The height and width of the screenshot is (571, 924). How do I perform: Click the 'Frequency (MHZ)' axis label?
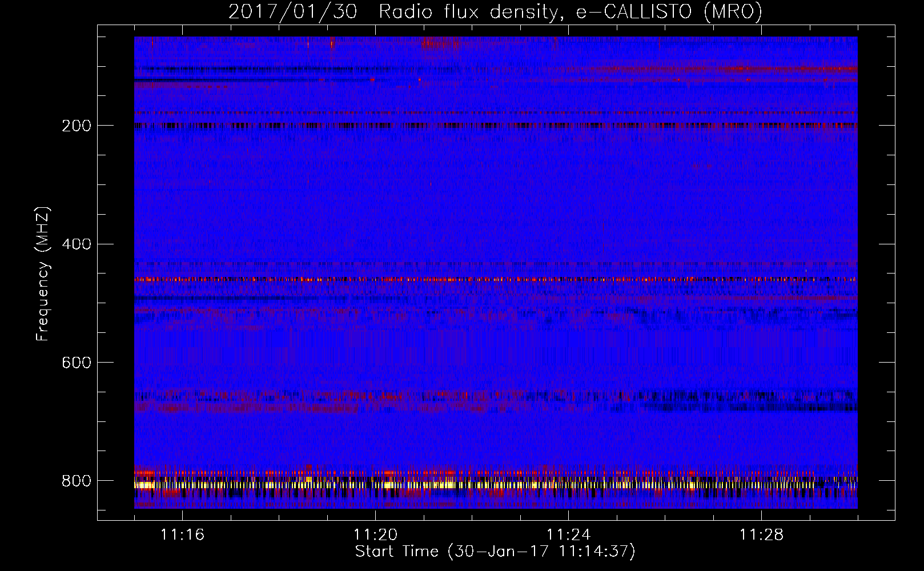tap(43, 274)
